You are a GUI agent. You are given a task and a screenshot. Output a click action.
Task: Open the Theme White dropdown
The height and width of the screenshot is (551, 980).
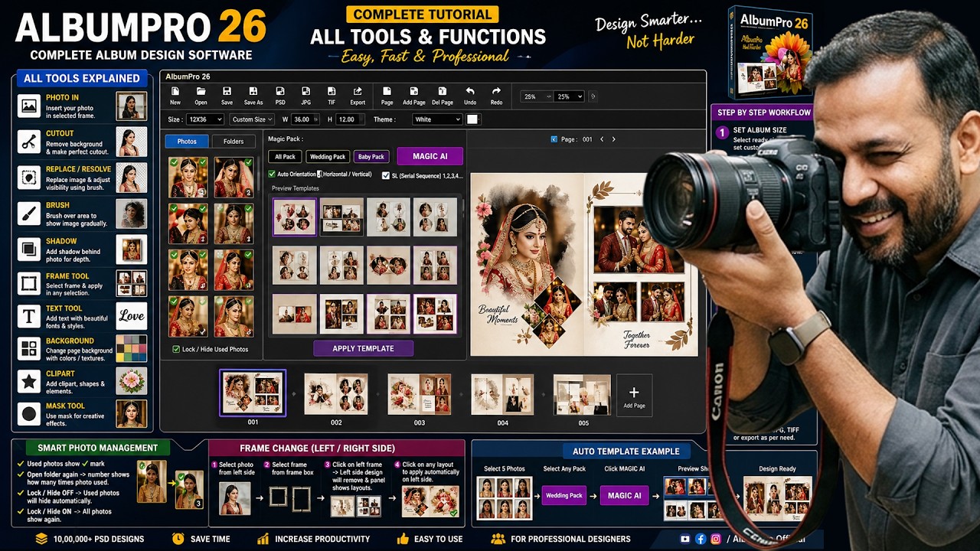coord(437,119)
